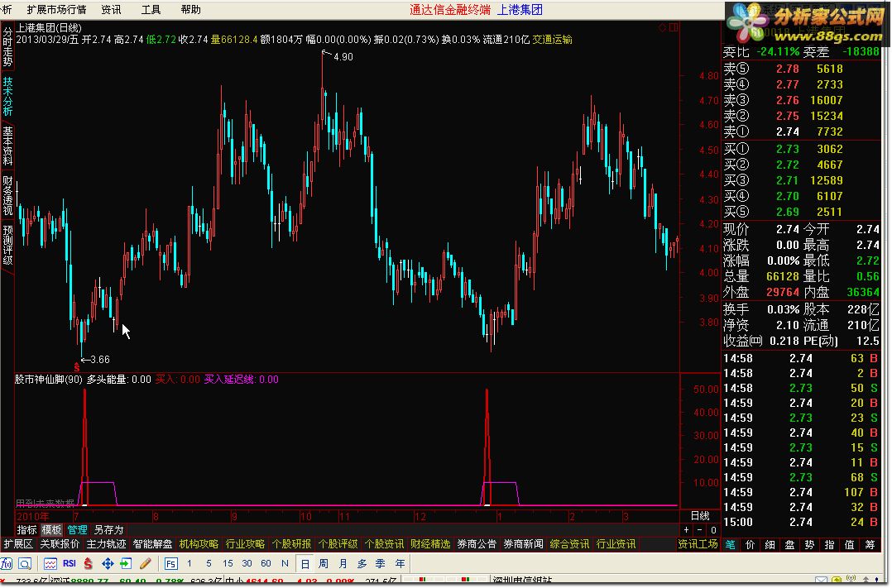Screen dimensions: 892x588
Task: Open the 技术分析 side tab
Action: tap(7, 97)
